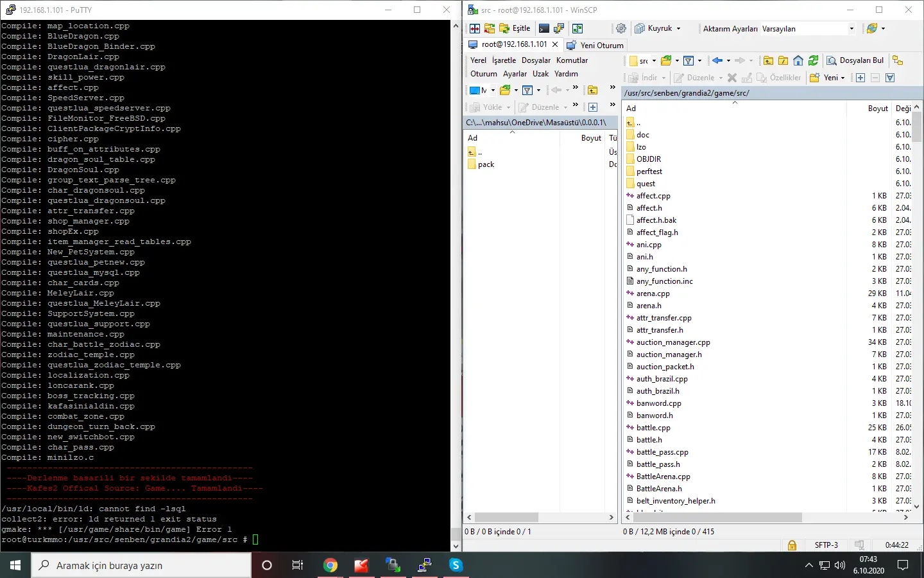
Task: Open the Komutlar menu
Action: pos(572,60)
